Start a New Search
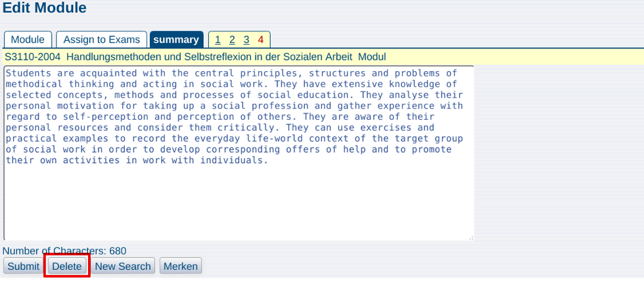644x283 pixels. (123, 266)
